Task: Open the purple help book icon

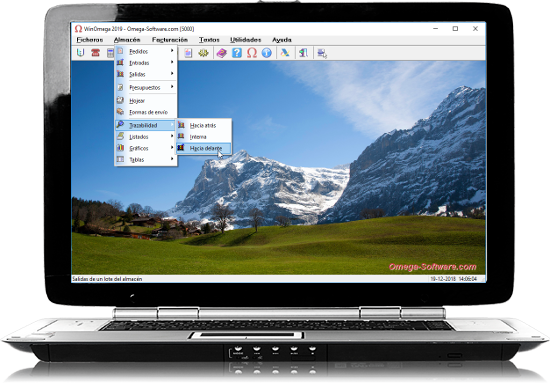Action: (x=221, y=53)
